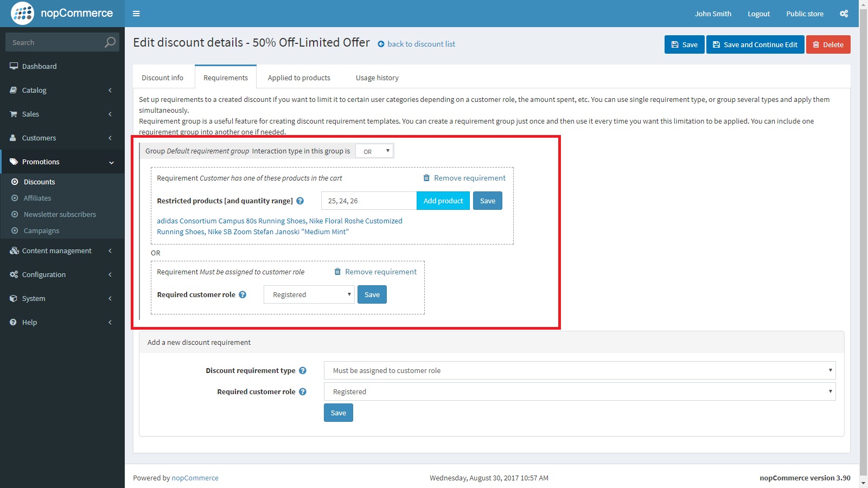Open new requirement's customer role dropdown
The width and height of the screenshot is (868, 488).
(579, 391)
